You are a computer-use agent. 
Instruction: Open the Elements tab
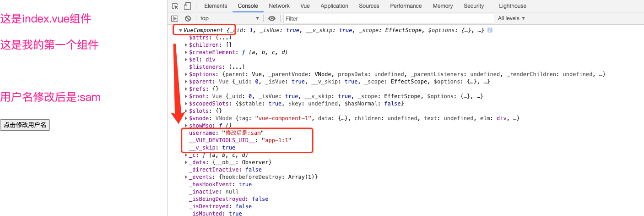tap(216, 6)
